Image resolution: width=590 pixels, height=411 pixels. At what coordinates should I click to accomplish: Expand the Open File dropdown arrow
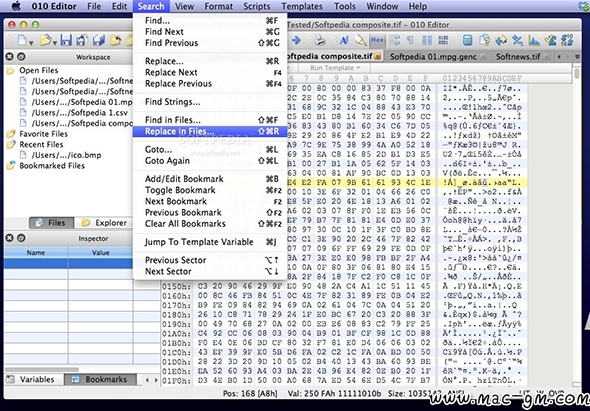55,43
